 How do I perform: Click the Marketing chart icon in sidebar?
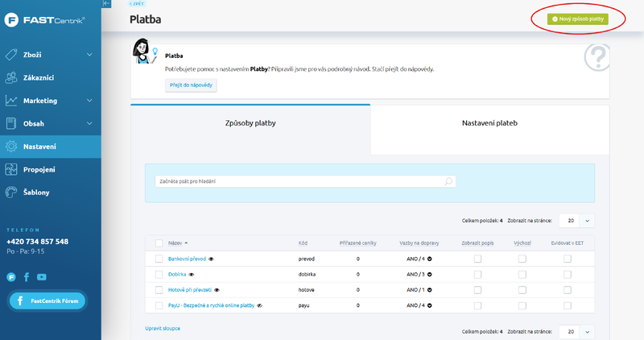pyautogui.click(x=11, y=101)
